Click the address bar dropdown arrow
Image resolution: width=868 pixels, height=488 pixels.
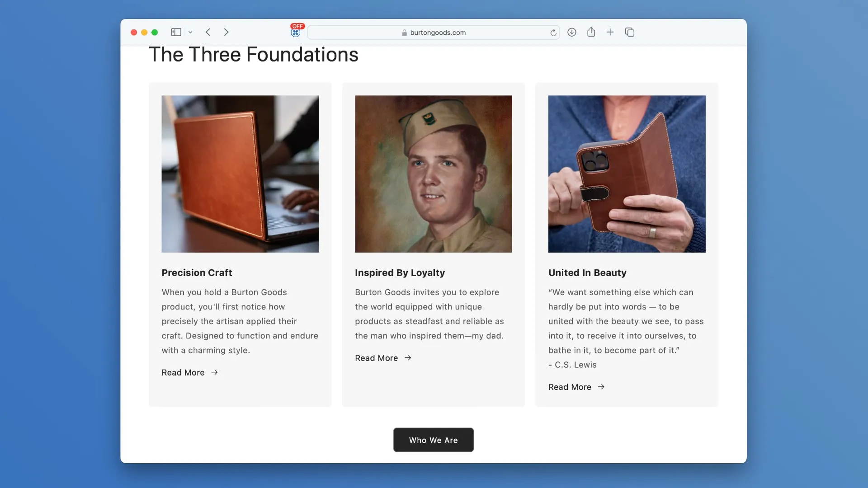click(x=191, y=32)
